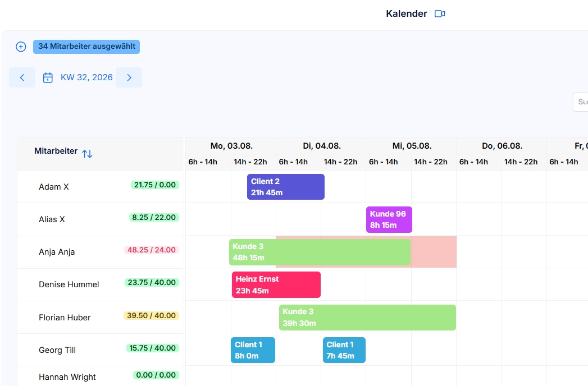
Task: Sort employees using the Mitarbeiter arrows icon
Action: (x=88, y=154)
